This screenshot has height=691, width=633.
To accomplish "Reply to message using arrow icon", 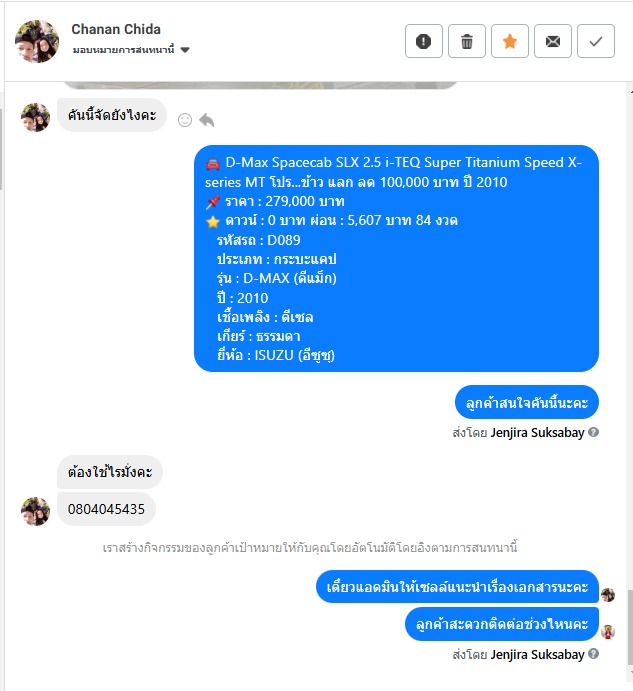I will click(x=206, y=120).
